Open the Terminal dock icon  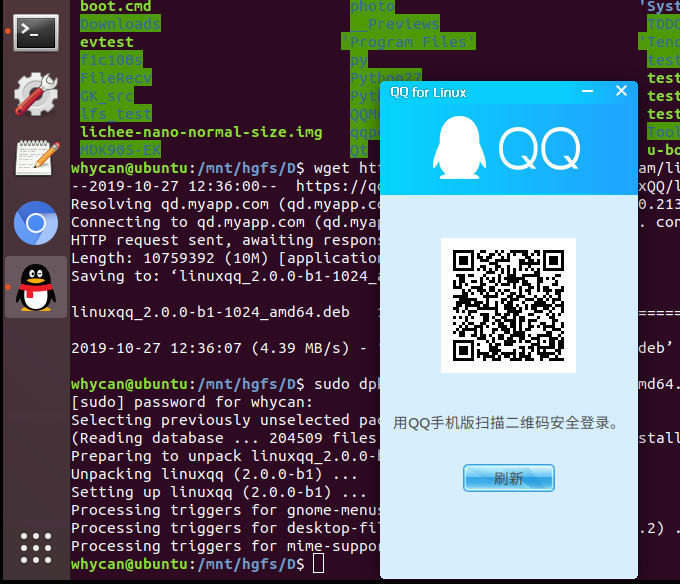click(x=36, y=33)
